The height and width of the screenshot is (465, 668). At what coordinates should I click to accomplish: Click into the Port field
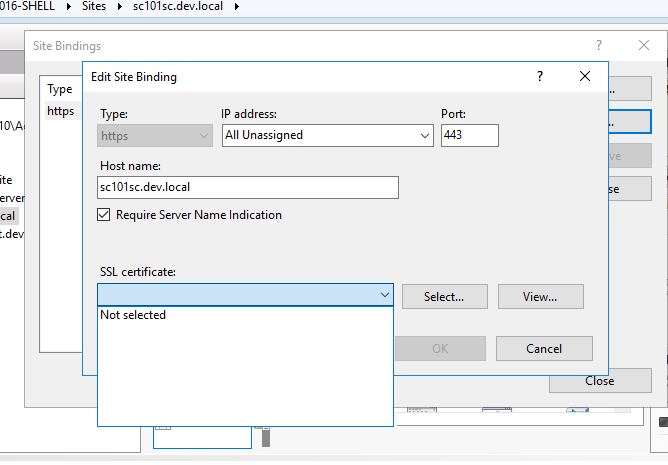[469, 135]
